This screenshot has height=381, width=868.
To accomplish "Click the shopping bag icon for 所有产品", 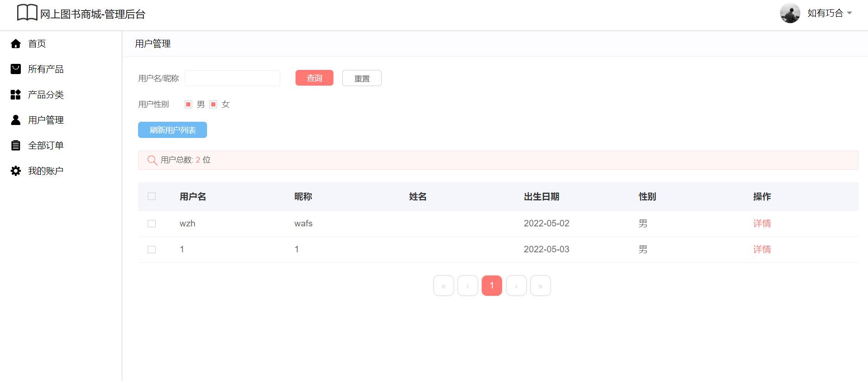I will 16,69.
